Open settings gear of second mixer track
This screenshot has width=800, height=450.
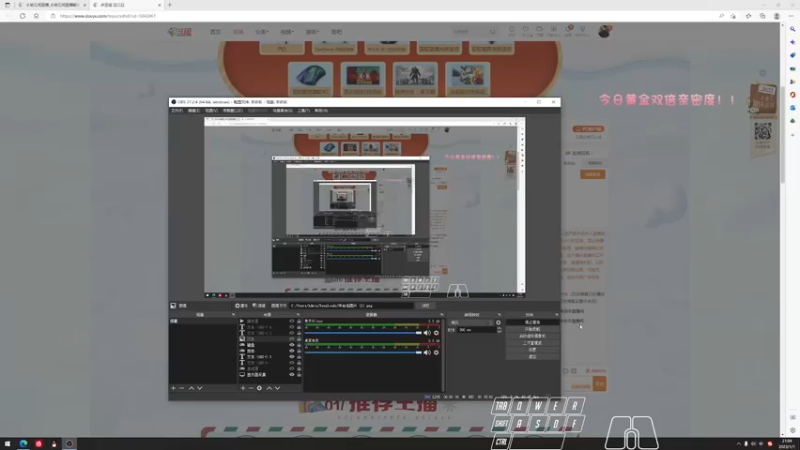436,352
